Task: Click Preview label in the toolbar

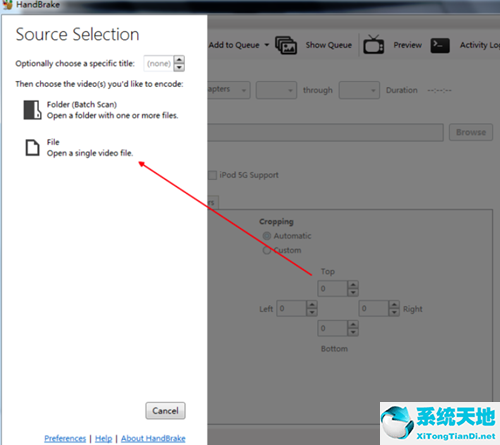Action: pos(407,45)
